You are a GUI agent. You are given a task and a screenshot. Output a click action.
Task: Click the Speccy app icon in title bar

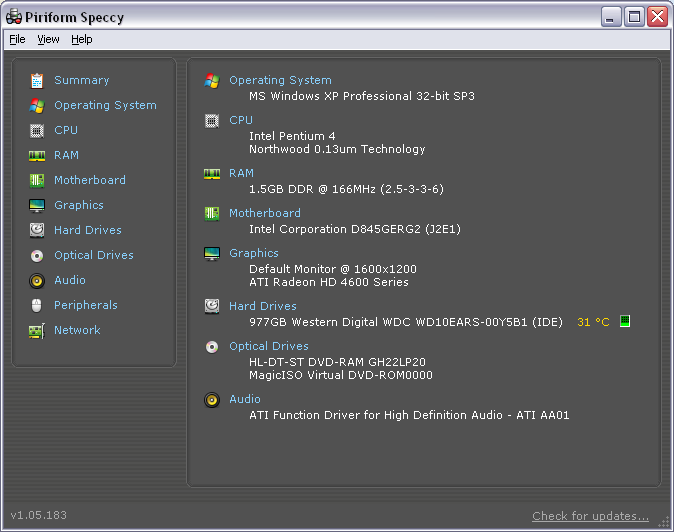[x=14, y=17]
